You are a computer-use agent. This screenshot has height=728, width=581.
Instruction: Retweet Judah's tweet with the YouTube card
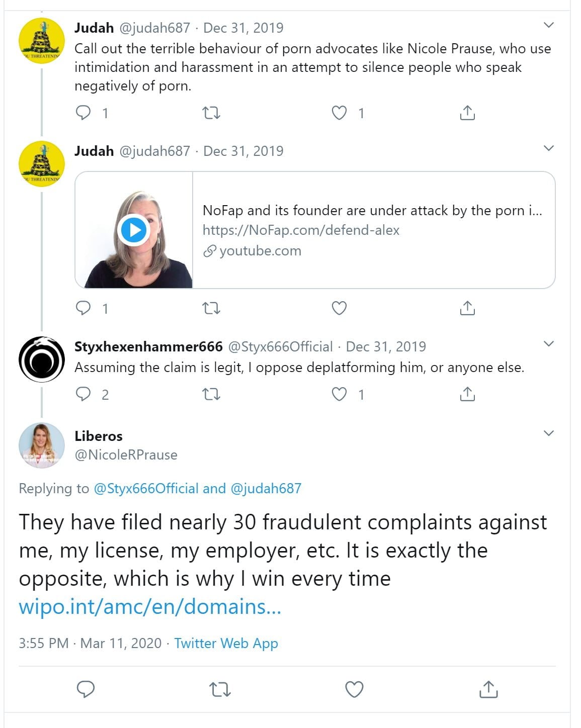coord(211,308)
